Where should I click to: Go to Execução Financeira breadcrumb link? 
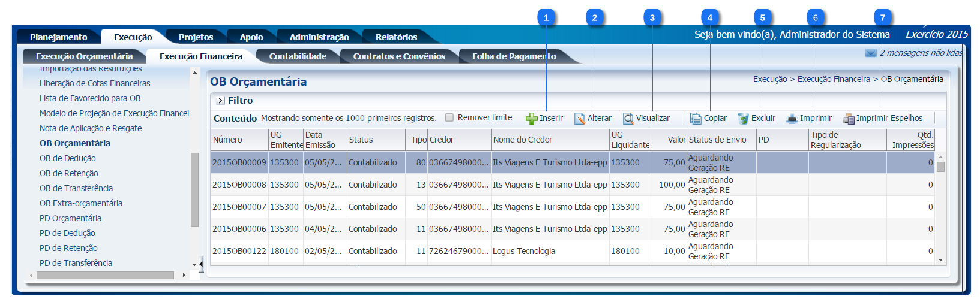[833, 79]
